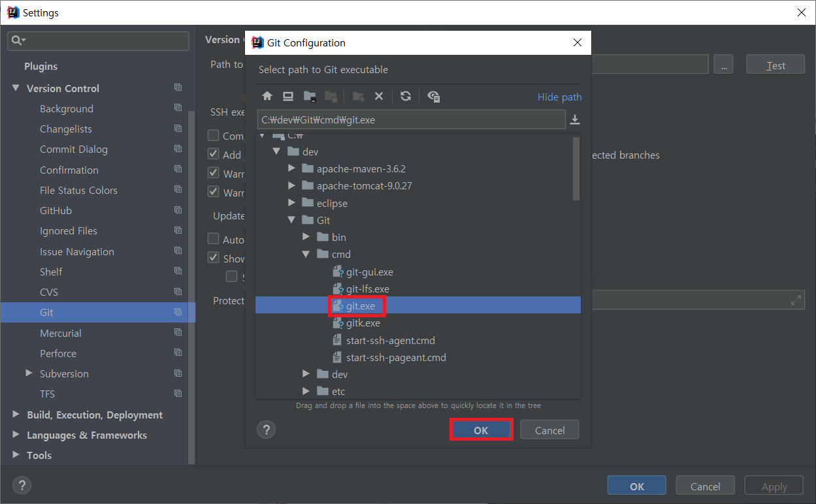Click project-level icon next to Subversion
This screenshot has width=816, height=504.
click(178, 373)
